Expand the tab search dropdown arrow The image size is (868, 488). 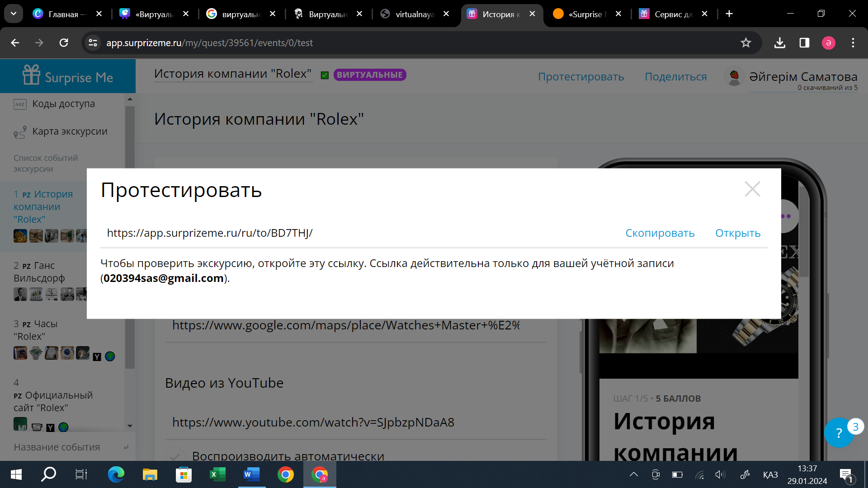tap(14, 14)
